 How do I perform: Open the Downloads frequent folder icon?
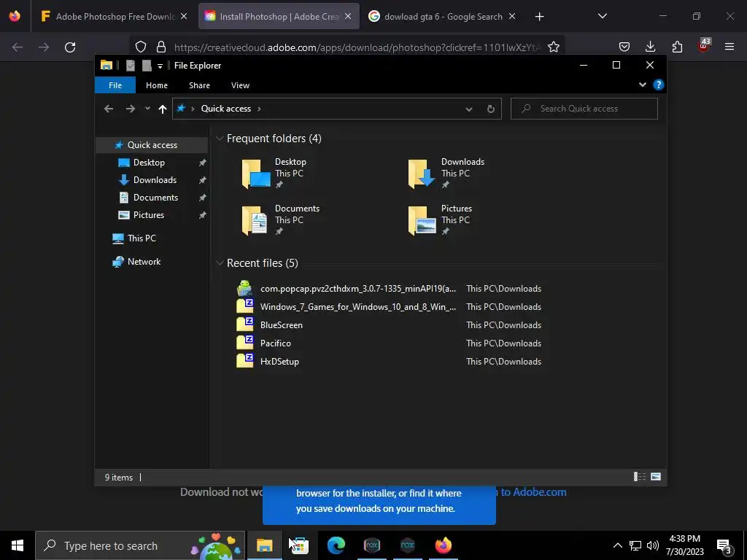coord(422,174)
